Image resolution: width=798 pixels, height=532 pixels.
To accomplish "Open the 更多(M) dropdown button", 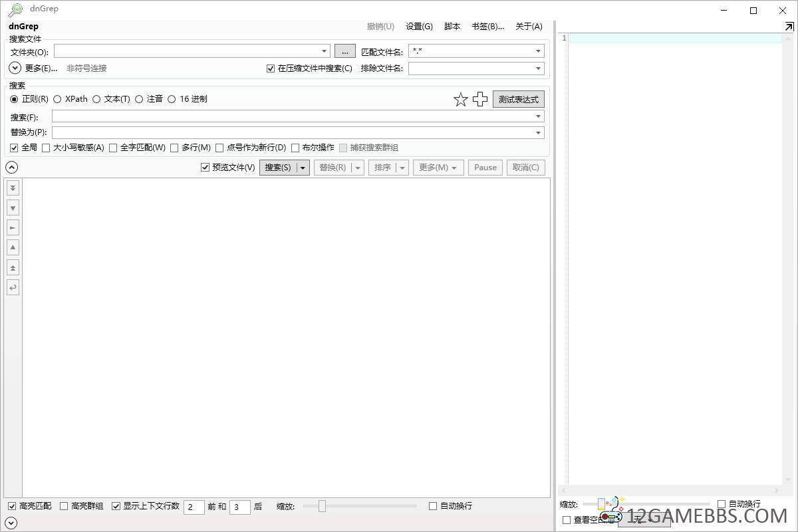I will coord(438,168).
